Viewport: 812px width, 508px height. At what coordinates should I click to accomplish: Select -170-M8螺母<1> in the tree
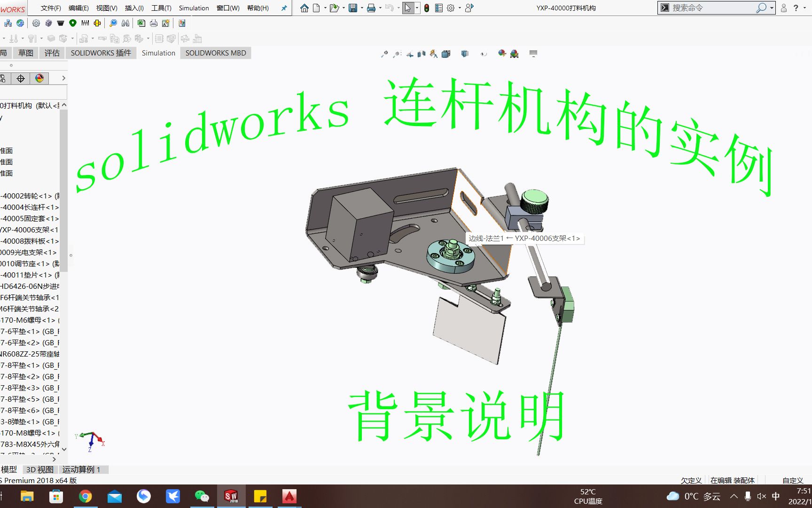click(30, 433)
